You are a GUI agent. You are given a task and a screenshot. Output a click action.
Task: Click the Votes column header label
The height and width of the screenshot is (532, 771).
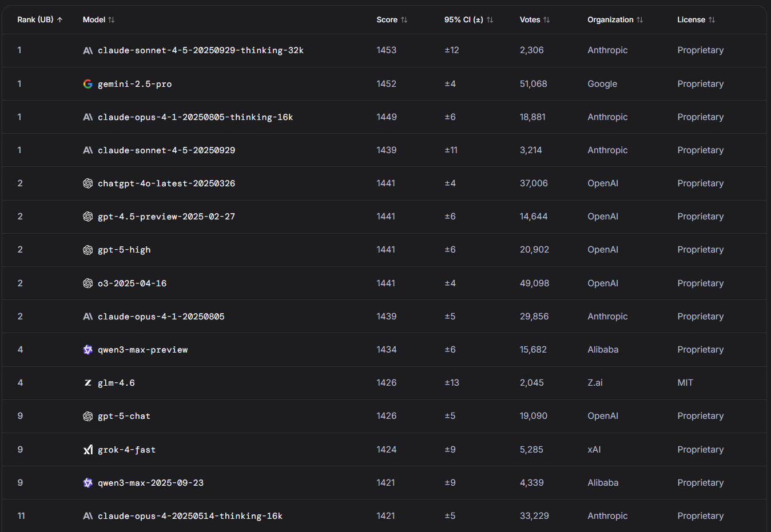(x=530, y=19)
